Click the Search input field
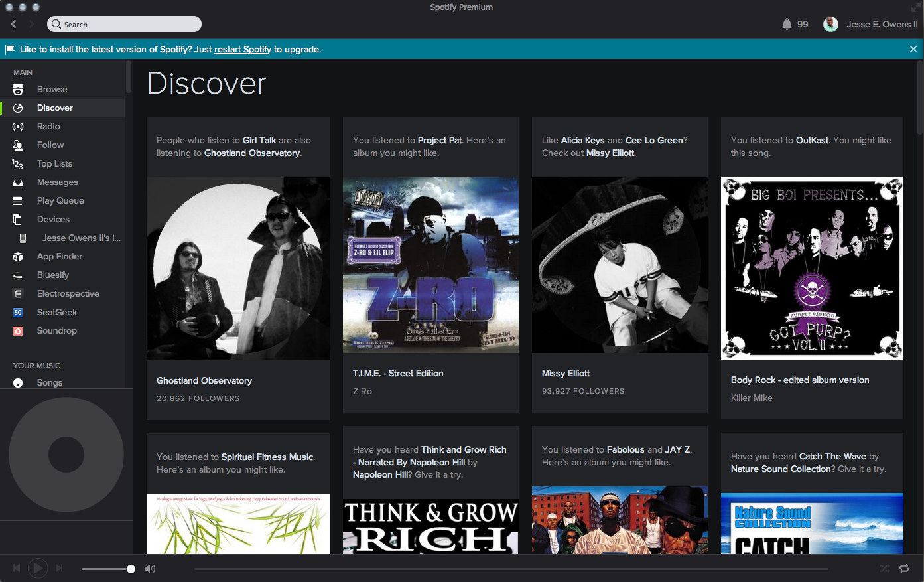This screenshot has width=924, height=582. [125, 25]
